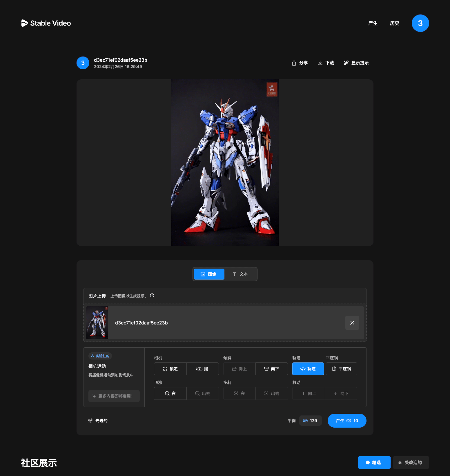Screen dimensions: 450x476
Task: Select dolly 出去 (Out) under 多莉
Action: pos(272,393)
